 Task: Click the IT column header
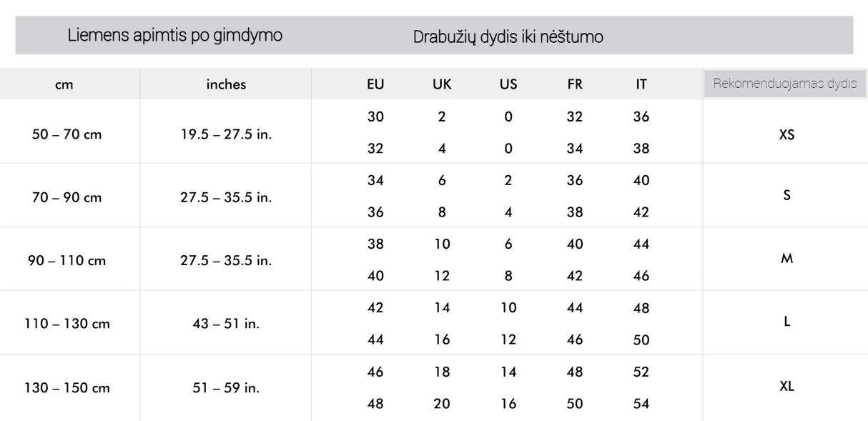coord(641,84)
